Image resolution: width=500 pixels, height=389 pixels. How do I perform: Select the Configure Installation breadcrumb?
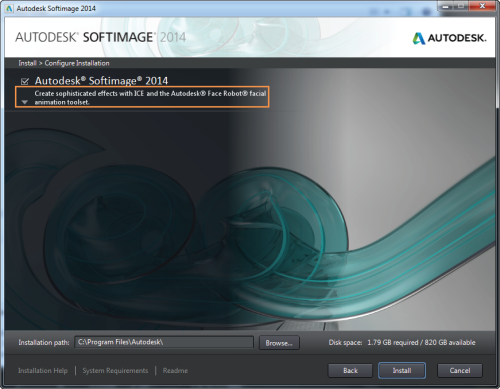click(x=77, y=63)
